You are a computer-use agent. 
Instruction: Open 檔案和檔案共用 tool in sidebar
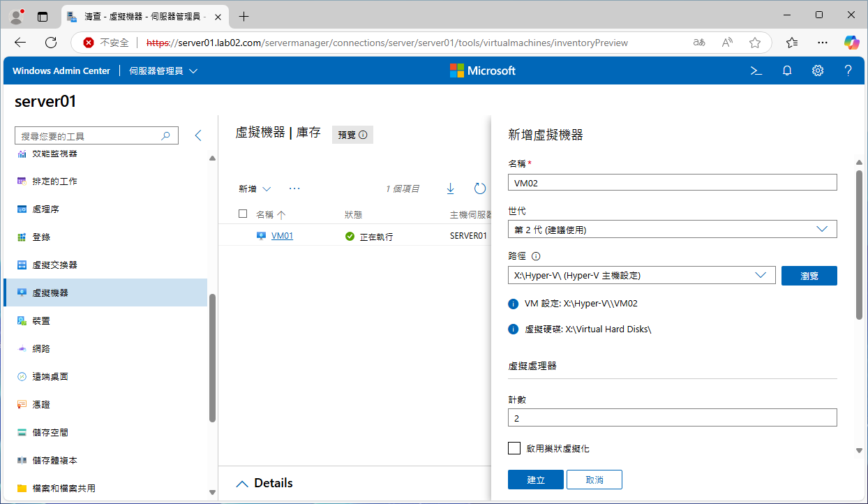(x=106, y=488)
